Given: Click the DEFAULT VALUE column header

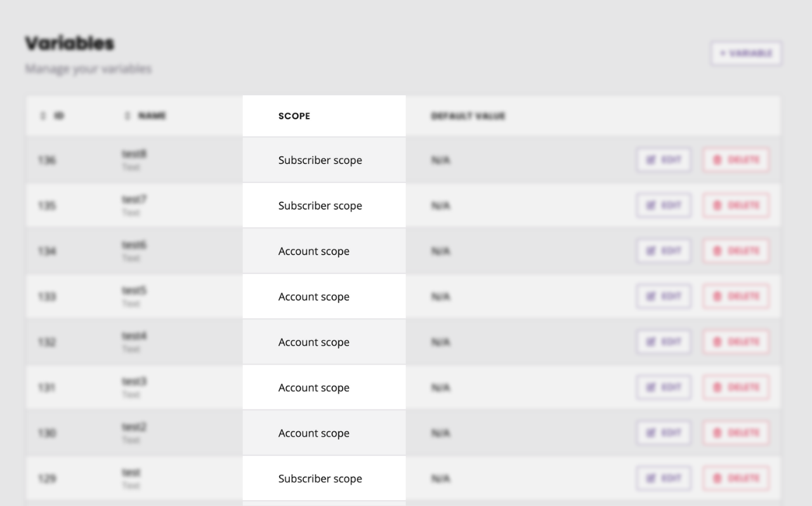Looking at the screenshot, I should (468, 116).
